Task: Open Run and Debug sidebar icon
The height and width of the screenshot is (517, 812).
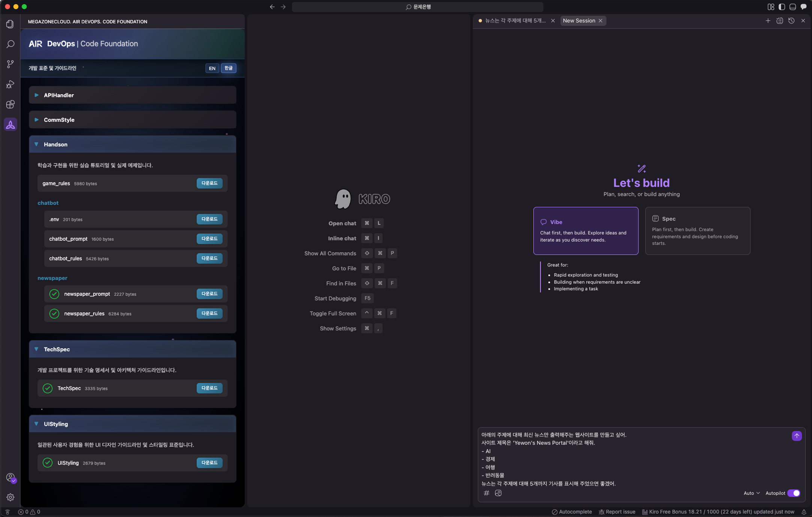Action: coord(10,84)
